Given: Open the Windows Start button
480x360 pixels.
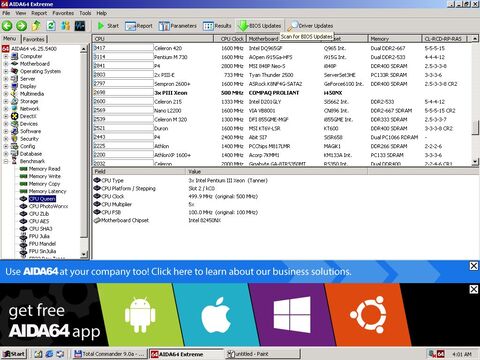Looking at the screenshot, I should (14, 354).
